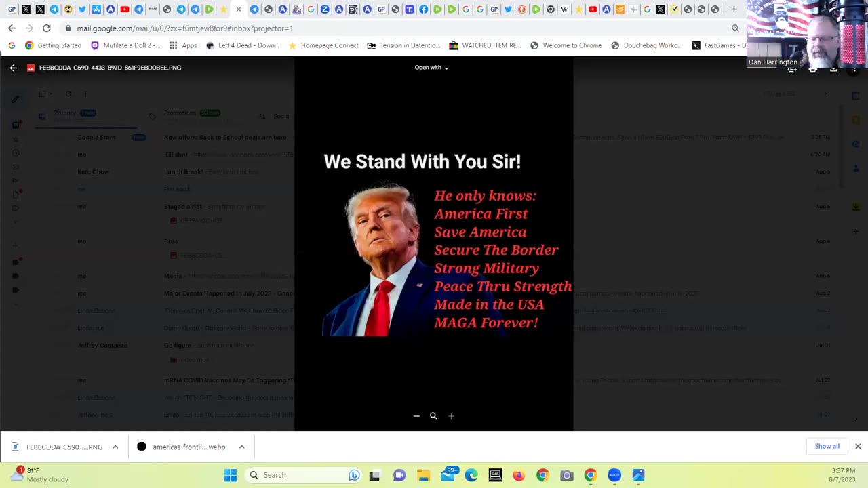This screenshot has width=868, height=488.
Task: Click the taskbar Search box
Action: 304,475
